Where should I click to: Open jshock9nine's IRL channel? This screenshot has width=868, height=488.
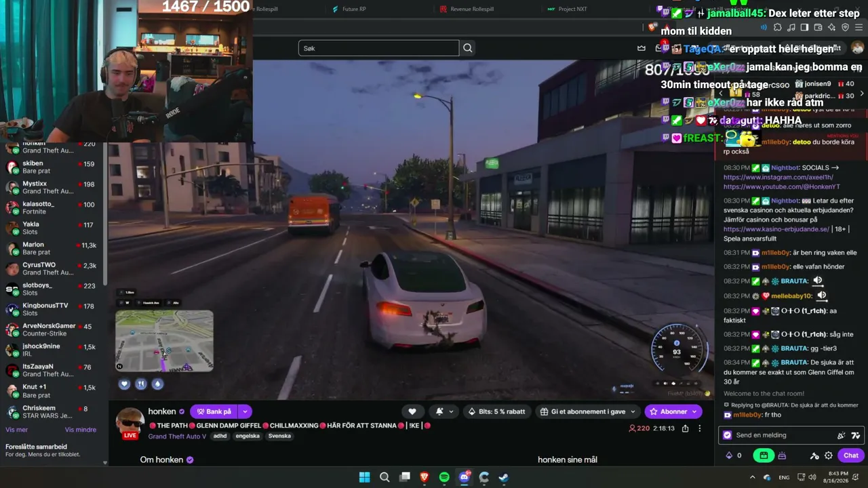coord(53,350)
